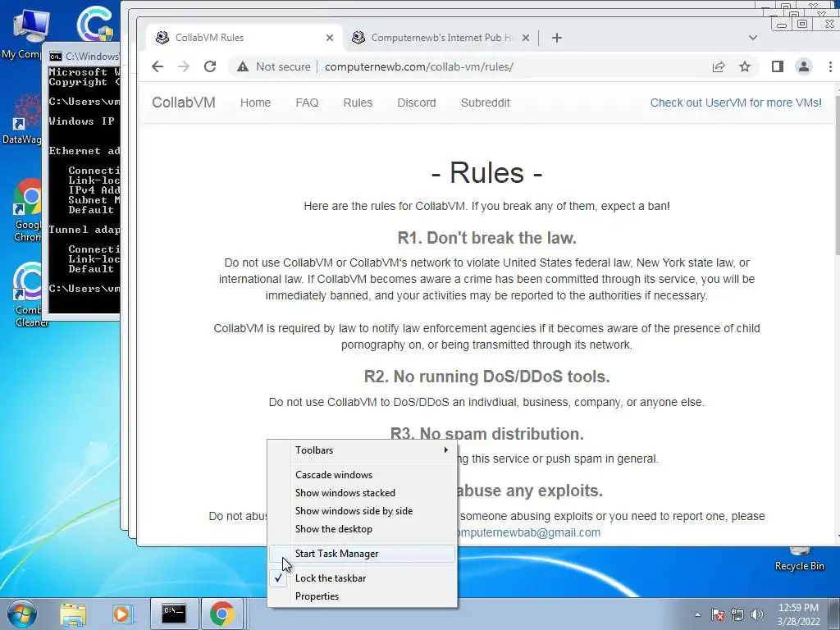Image resolution: width=840 pixels, height=630 pixels.
Task: Close the CollabVM Rules tab
Action: pyautogui.click(x=330, y=38)
